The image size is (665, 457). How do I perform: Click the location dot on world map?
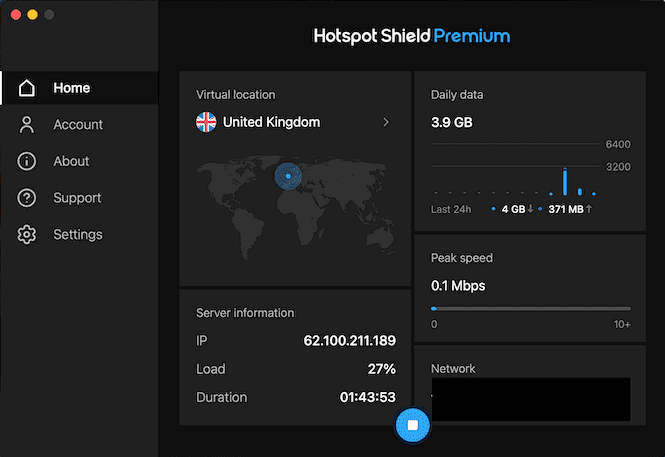click(x=288, y=177)
